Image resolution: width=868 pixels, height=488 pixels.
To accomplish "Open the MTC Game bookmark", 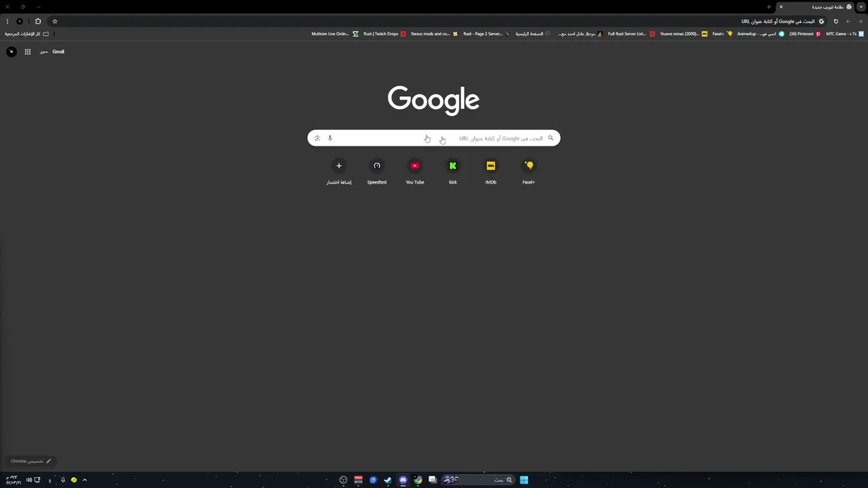I will (x=845, y=34).
